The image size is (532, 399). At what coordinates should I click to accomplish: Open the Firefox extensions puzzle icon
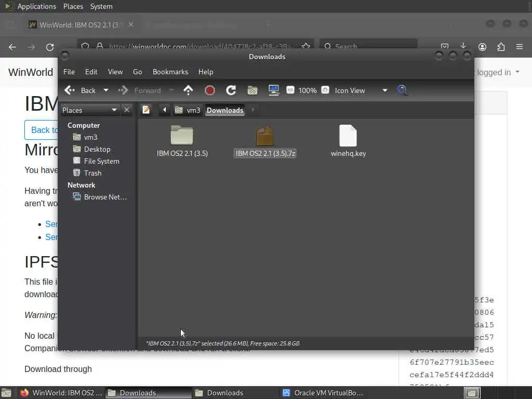(x=501, y=47)
